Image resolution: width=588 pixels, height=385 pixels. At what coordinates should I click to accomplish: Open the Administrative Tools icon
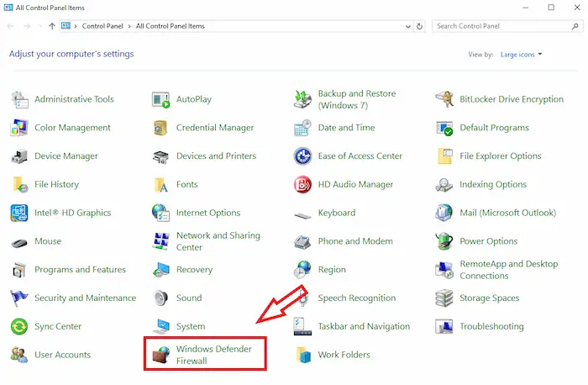click(x=19, y=99)
